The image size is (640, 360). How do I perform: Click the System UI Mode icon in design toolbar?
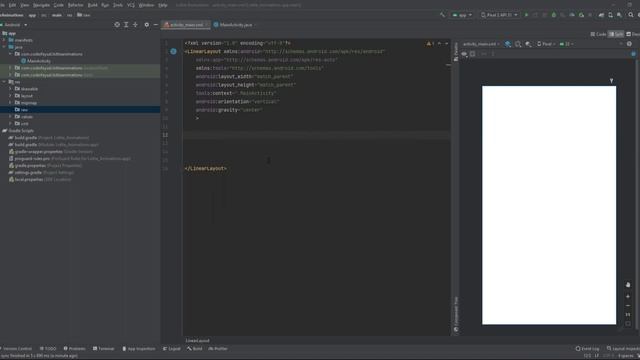click(x=528, y=44)
